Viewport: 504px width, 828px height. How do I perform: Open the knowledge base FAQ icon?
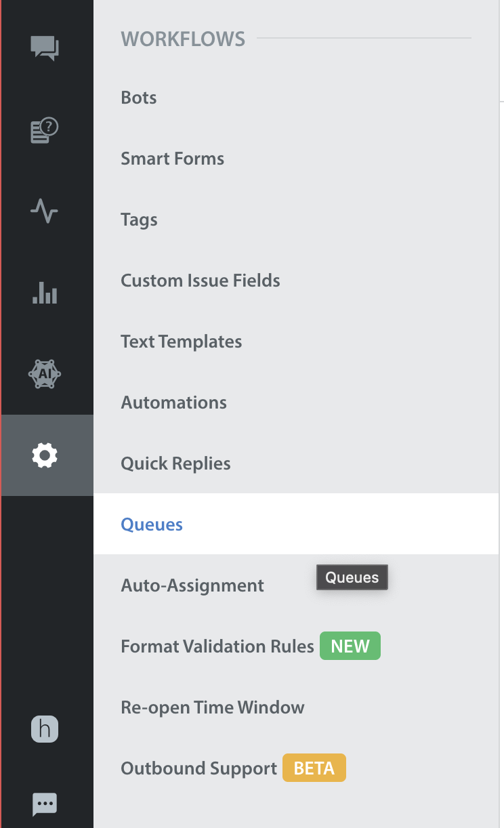[45, 130]
